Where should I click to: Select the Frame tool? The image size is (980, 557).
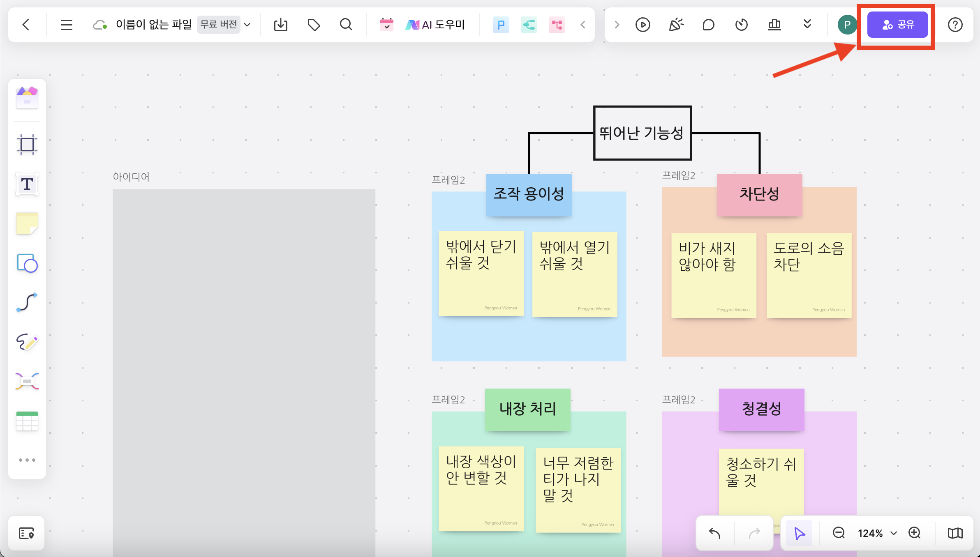pos(27,145)
